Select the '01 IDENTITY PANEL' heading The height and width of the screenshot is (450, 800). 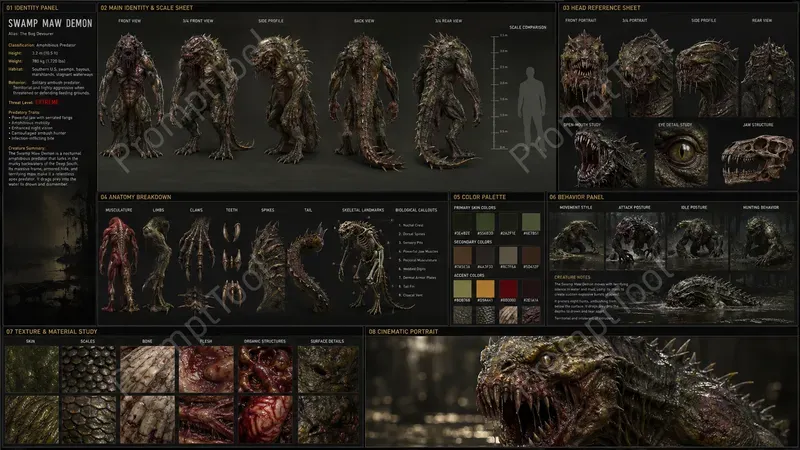(x=32, y=8)
